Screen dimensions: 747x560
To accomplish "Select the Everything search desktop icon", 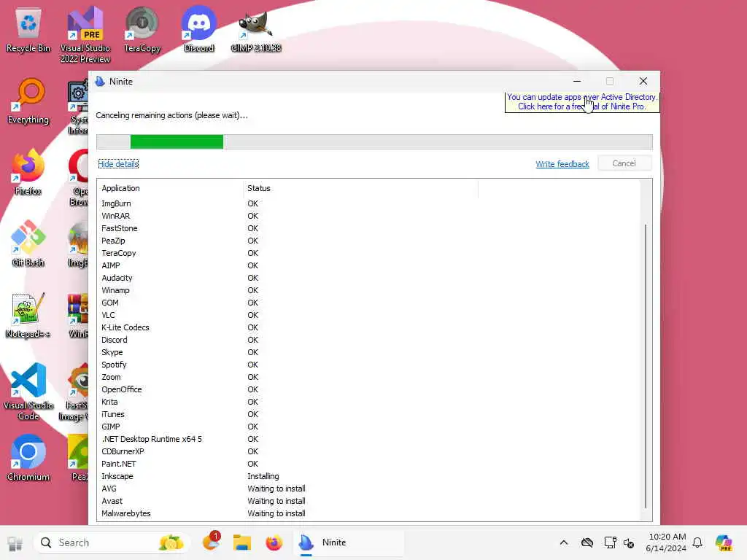I will pyautogui.click(x=28, y=101).
